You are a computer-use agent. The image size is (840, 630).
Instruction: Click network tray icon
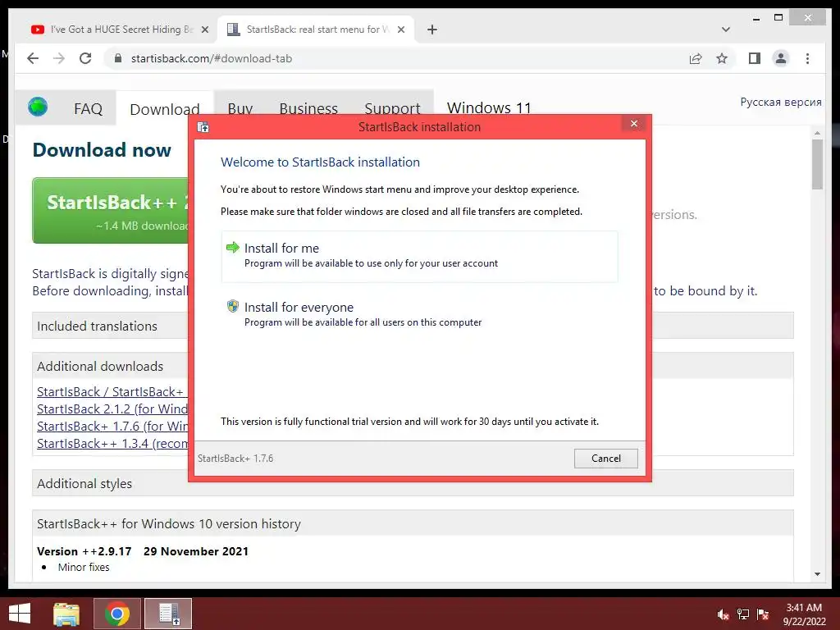click(x=743, y=614)
